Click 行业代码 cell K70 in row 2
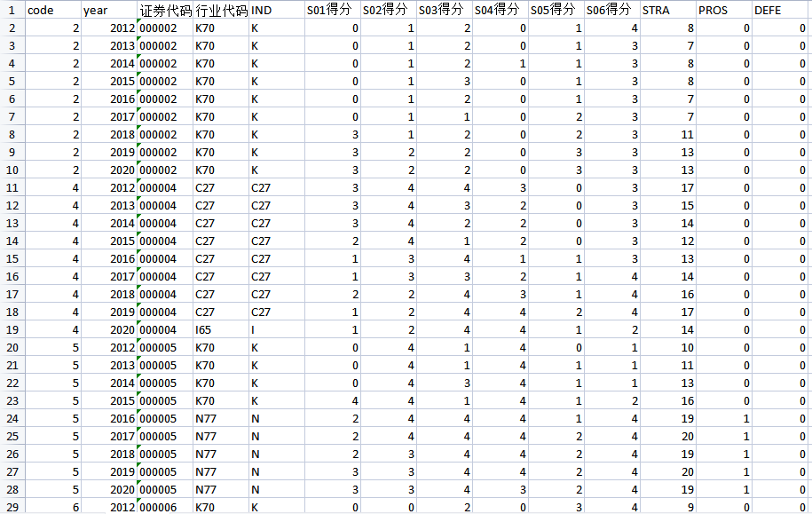The height and width of the screenshot is (514, 812). pos(221,28)
